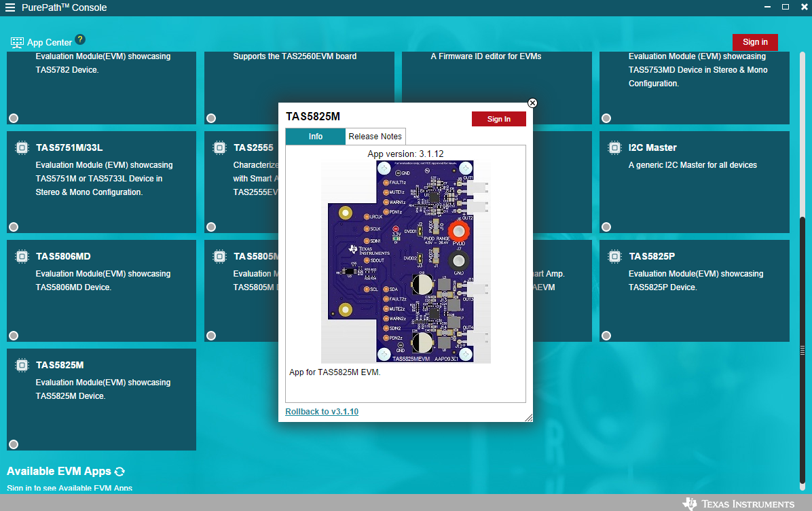Open the TAS5751M/33L app title
The height and width of the screenshot is (511, 812).
[x=69, y=147]
